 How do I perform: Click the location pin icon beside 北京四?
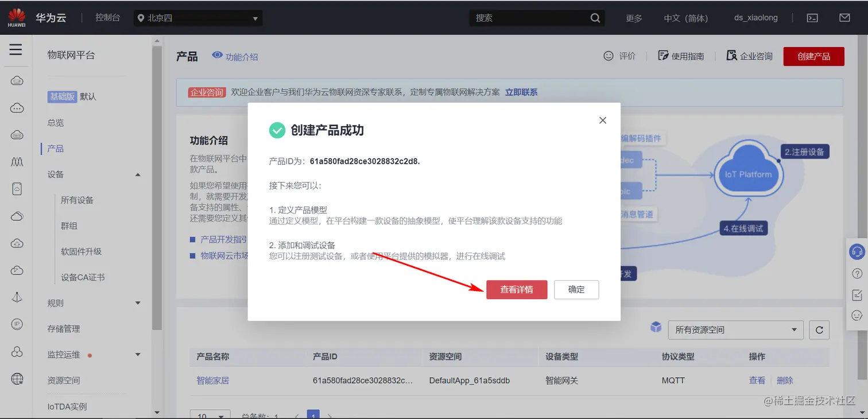pos(141,18)
